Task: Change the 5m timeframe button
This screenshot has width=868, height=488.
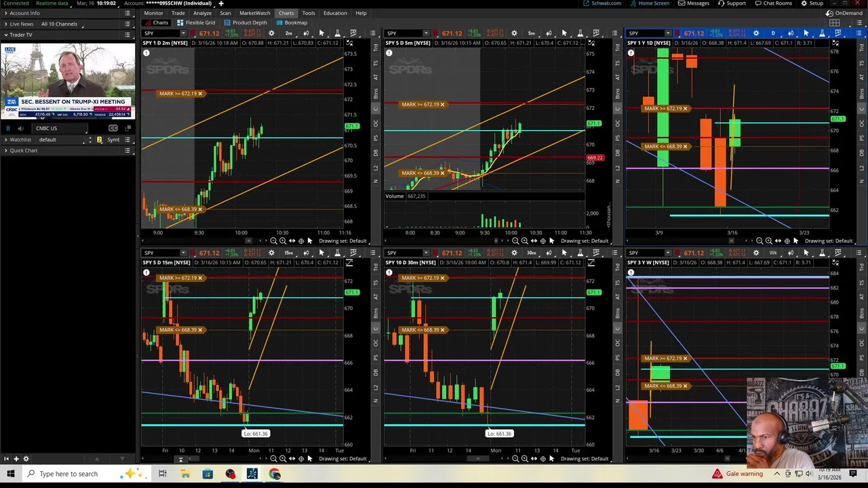Action: pos(532,33)
